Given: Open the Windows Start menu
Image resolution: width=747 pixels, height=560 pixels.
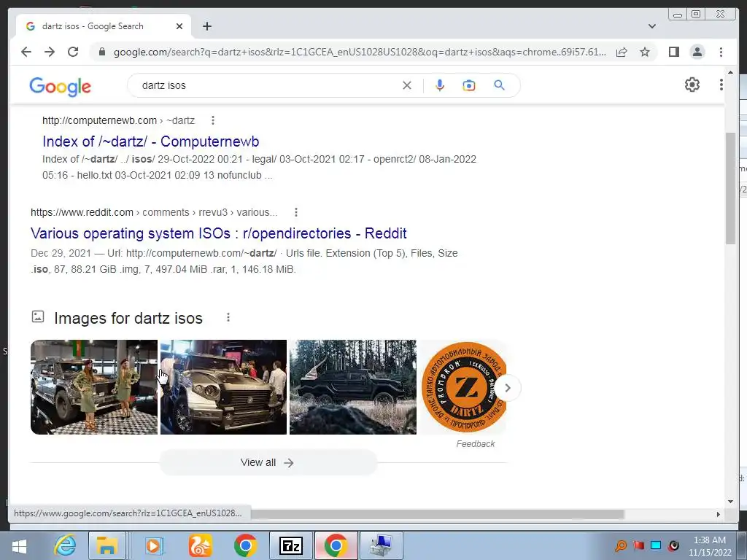Looking at the screenshot, I should [19, 546].
